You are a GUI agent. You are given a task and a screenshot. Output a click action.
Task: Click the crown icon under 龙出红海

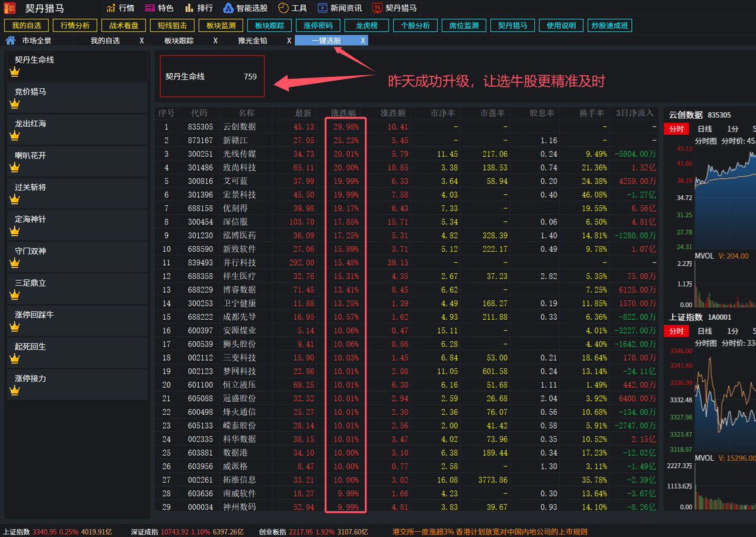pos(14,135)
